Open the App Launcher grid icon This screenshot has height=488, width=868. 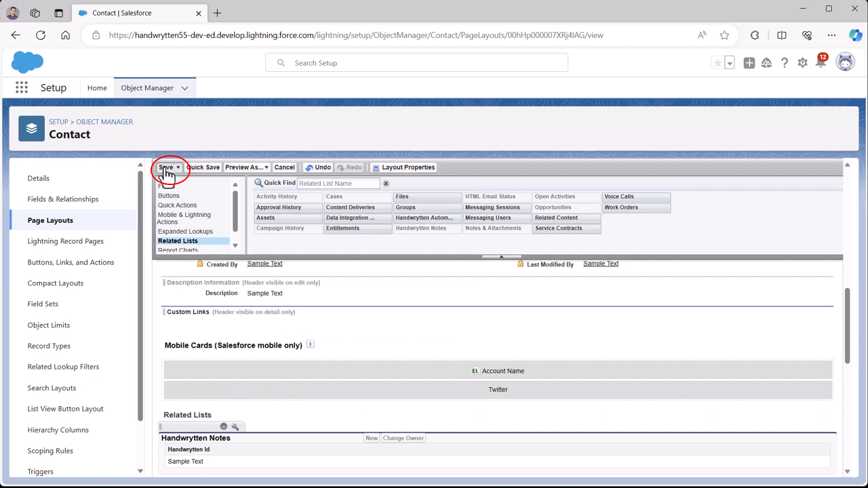pos(22,87)
